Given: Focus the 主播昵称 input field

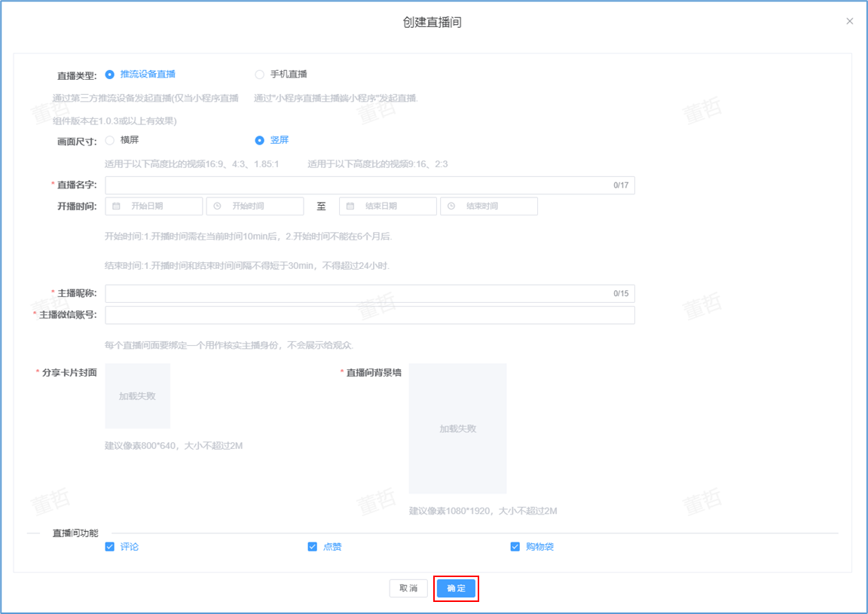Looking at the screenshot, I should click(x=370, y=293).
